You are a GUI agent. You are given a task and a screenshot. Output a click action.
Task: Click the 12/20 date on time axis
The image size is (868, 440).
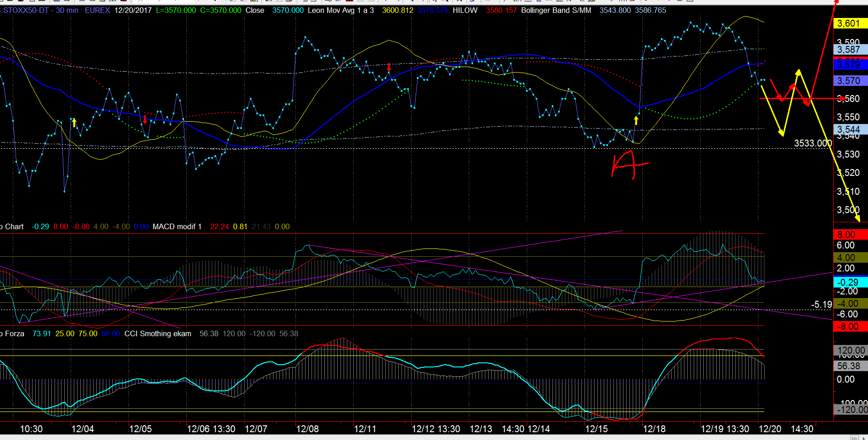click(x=770, y=429)
